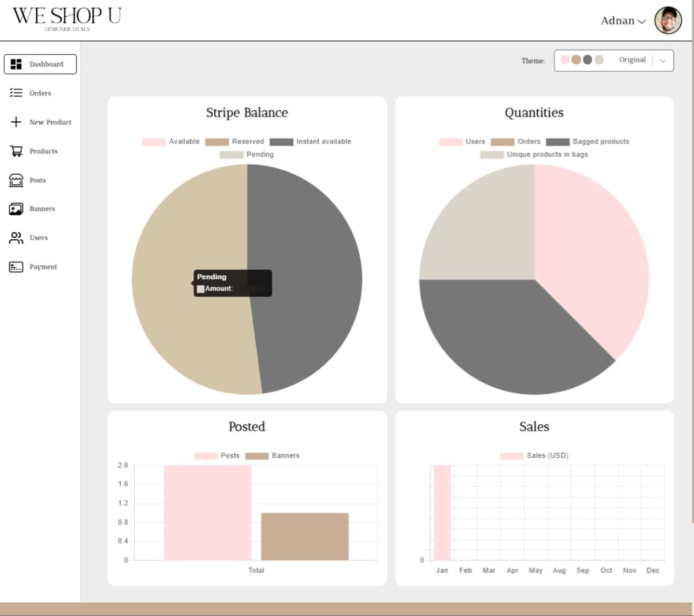Click the Banners image icon
Screen dimensions: 694x616
coord(16,209)
